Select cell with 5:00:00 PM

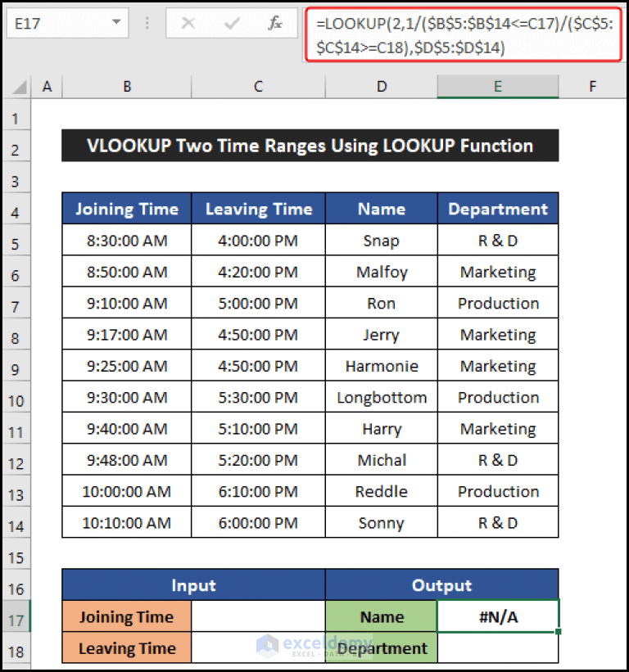coord(258,303)
